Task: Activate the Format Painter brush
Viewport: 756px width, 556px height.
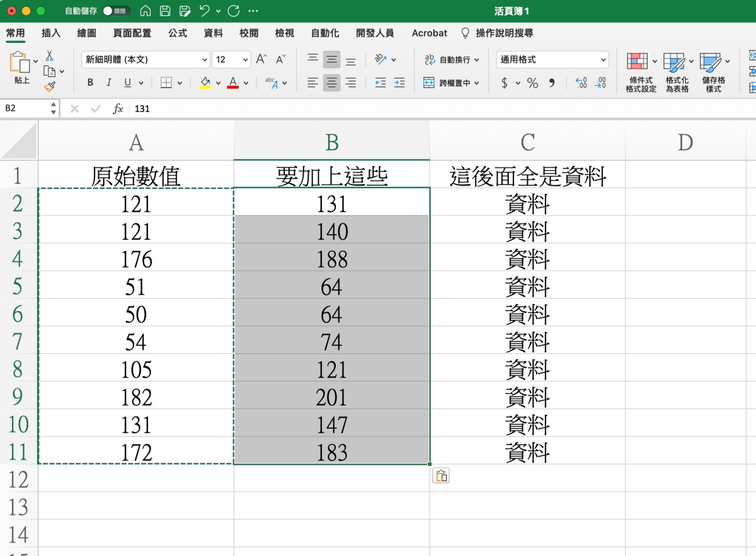Action: point(49,86)
